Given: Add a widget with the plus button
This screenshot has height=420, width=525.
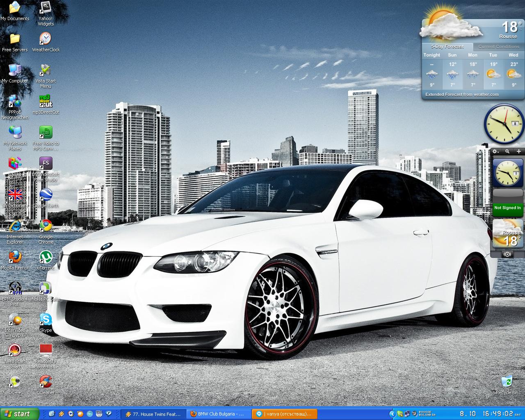Looking at the screenshot, I should pyautogui.click(x=519, y=151).
